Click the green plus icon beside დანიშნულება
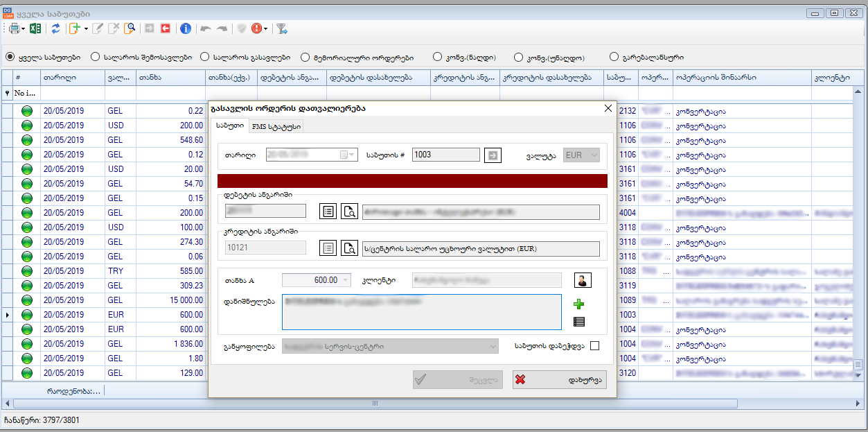The image size is (868, 432). point(579,304)
